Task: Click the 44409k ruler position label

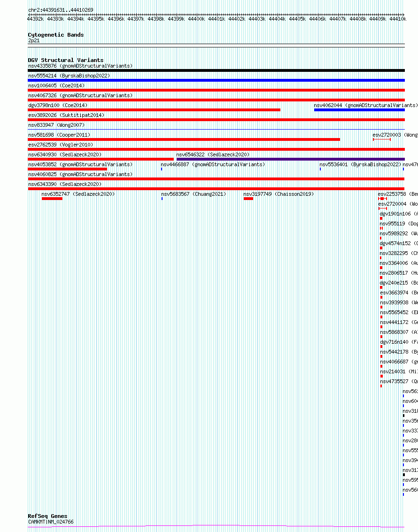Action: 378,19
